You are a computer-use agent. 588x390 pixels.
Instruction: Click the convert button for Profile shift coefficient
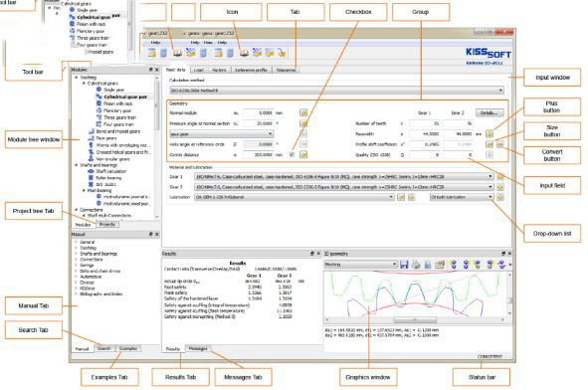[499, 144]
